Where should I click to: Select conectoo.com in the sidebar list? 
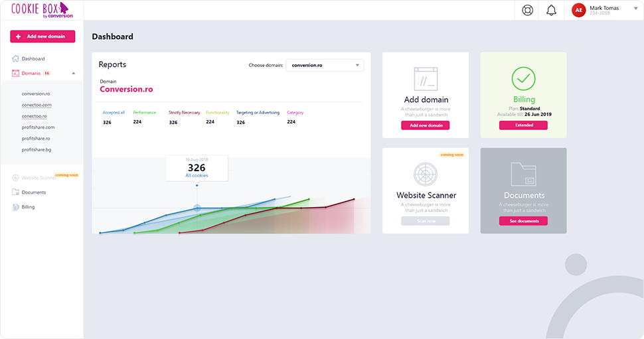(37, 105)
